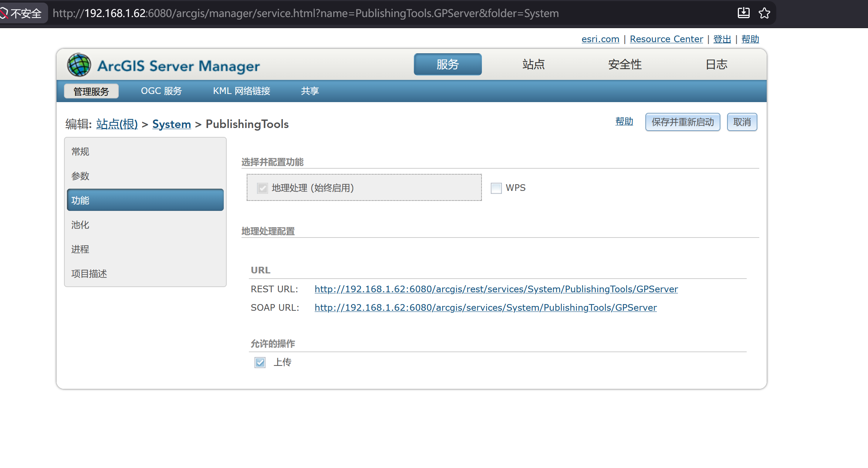Click the 允许的操作 heading
Image resolution: width=868 pixels, height=468 pixels.
(273, 344)
